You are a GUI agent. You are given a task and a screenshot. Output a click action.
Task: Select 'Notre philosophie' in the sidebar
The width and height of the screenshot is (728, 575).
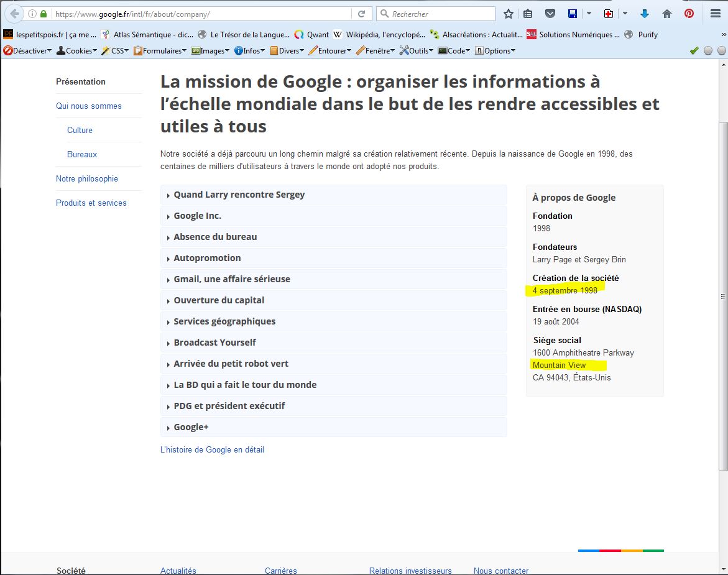(86, 178)
